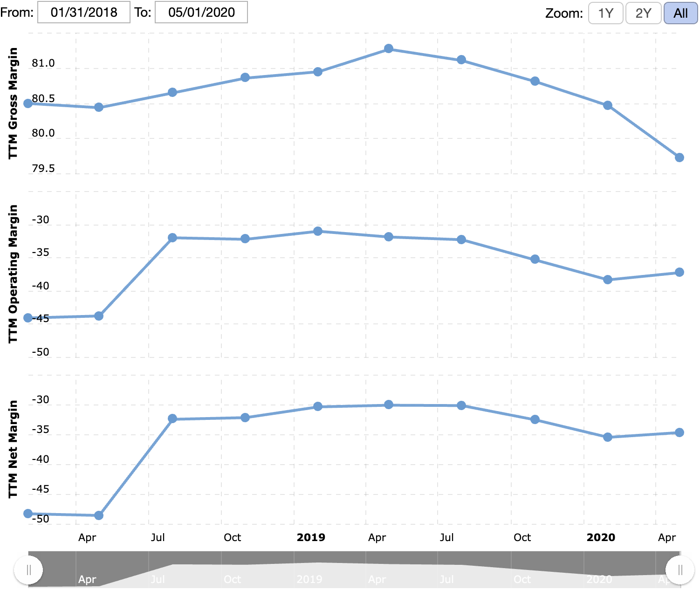
Task: Click the left range navigator handle
Action: 28,570
